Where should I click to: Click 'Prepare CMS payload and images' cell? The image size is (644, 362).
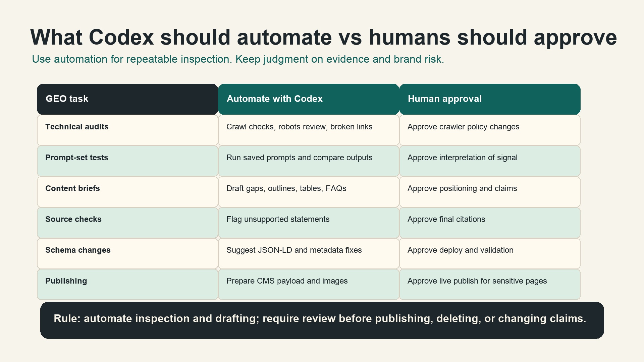tap(309, 284)
